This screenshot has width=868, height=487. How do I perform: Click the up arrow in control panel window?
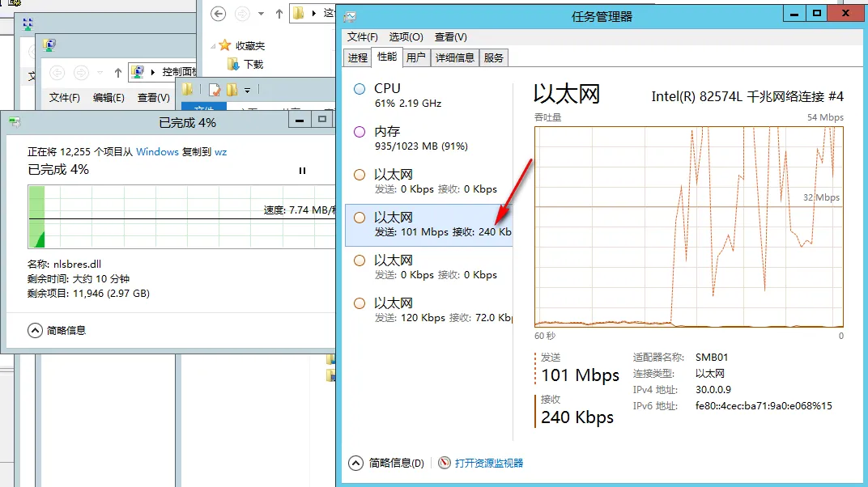118,73
